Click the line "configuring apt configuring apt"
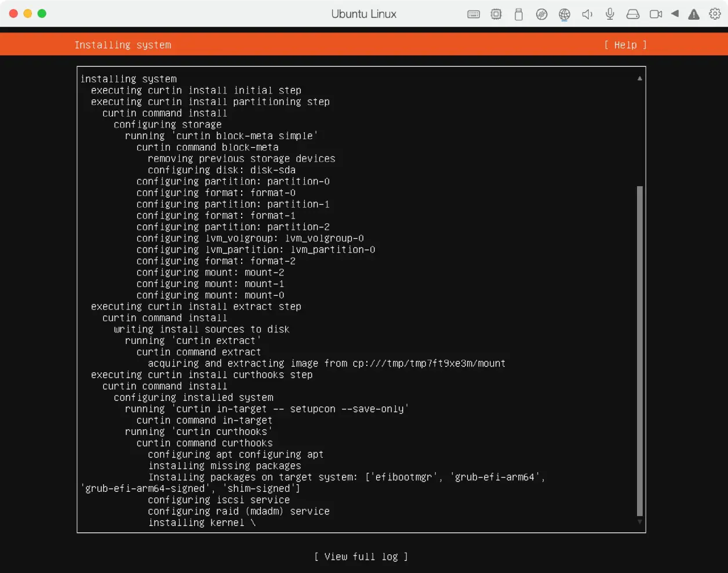Image resolution: width=728 pixels, height=573 pixels. 235,455
